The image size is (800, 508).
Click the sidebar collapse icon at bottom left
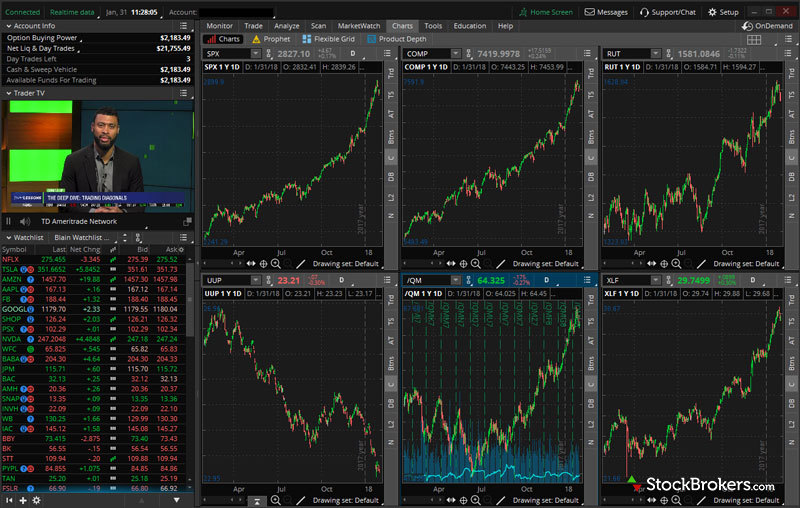[9, 500]
